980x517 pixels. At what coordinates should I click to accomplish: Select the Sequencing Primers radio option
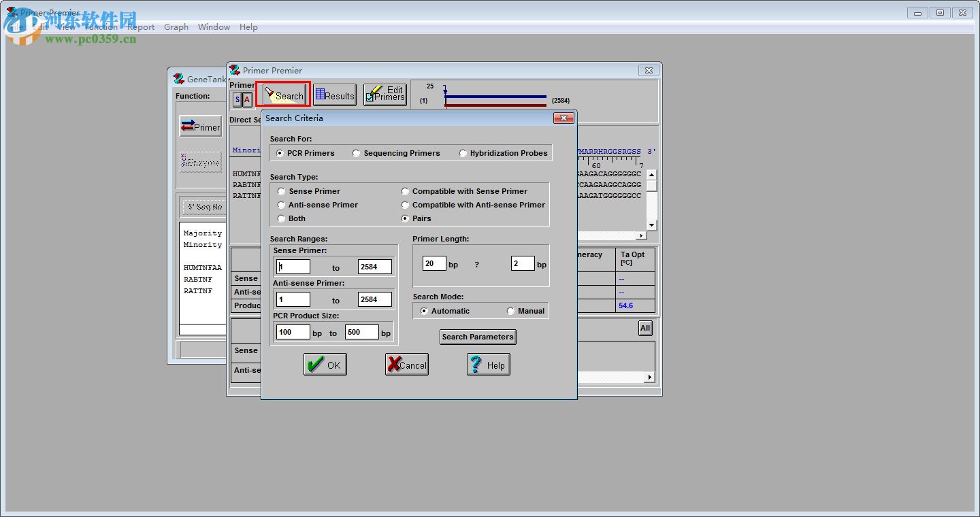coord(357,154)
